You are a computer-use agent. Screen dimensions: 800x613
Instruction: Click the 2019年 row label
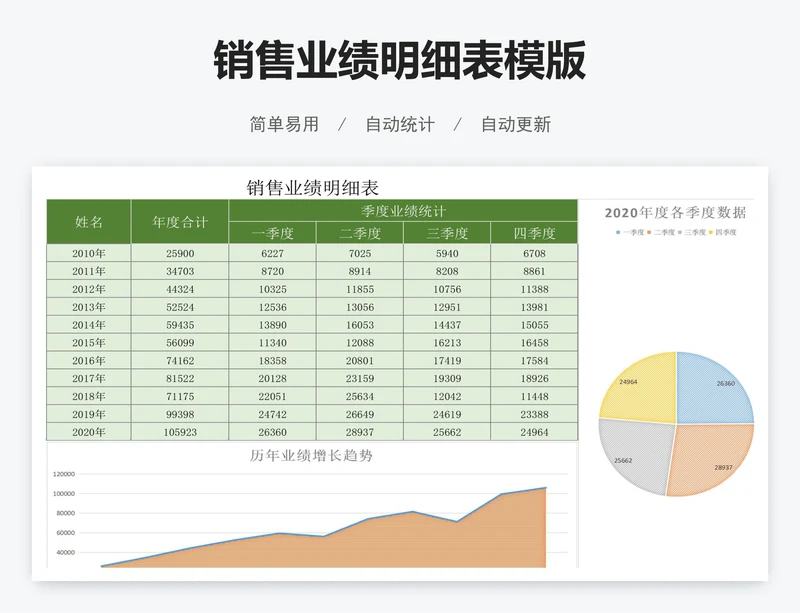pyautogui.click(x=89, y=414)
